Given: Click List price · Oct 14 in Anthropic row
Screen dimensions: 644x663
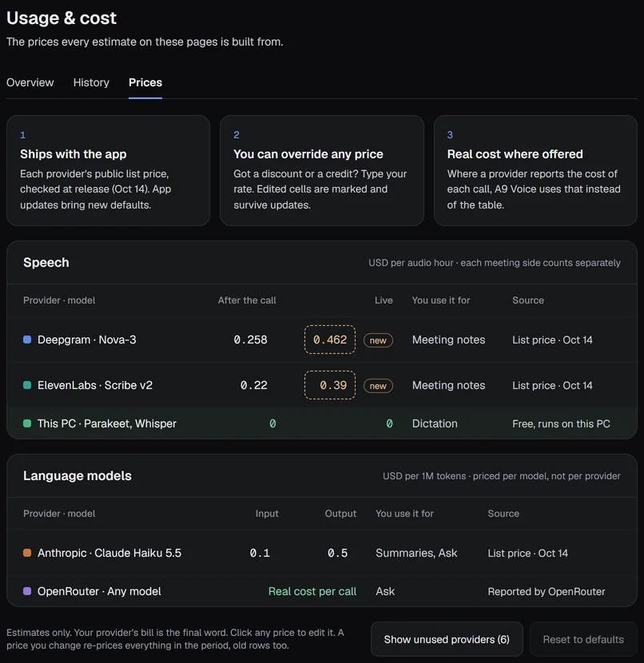Looking at the screenshot, I should (x=527, y=553).
